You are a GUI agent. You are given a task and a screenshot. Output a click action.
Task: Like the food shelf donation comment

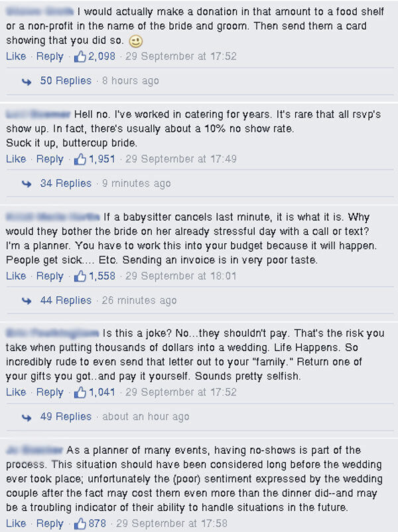tap(16, 57)
